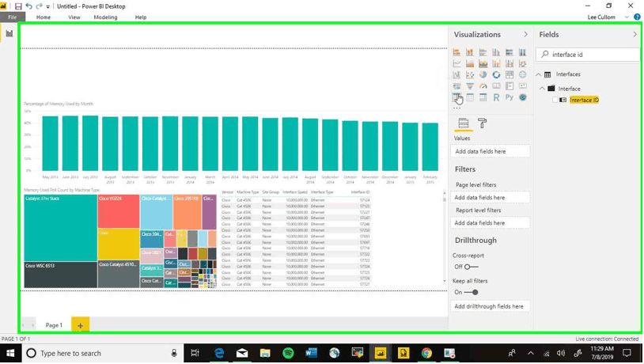The height and width of the screenshot is (364, 644).
Task: Select the Line and stacked column visual
Action: (x=496, y=63)
